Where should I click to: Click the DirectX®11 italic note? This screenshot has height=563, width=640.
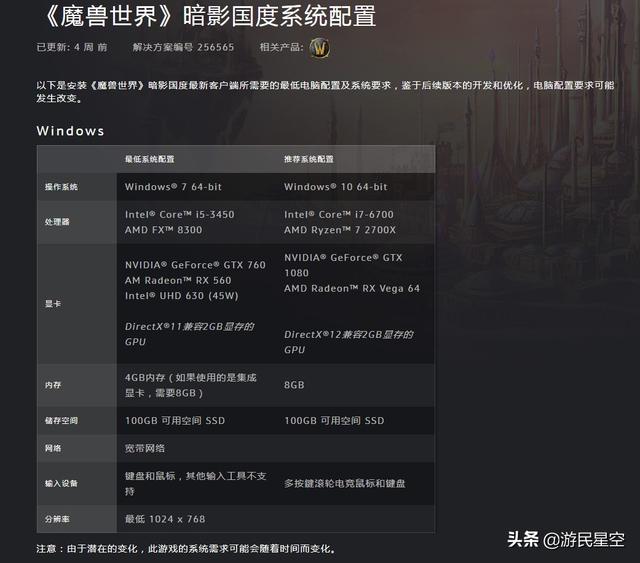coord(189,334)
